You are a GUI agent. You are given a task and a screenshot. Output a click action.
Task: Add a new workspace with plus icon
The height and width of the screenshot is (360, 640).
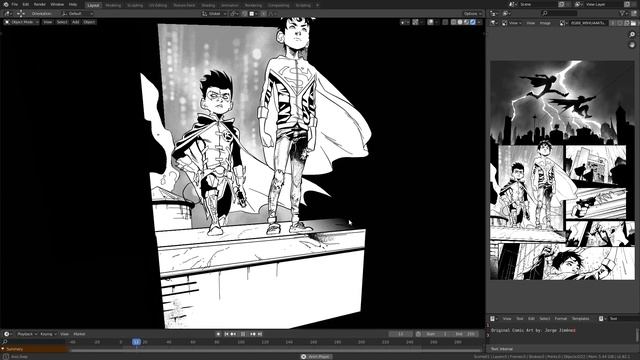coord(318,5)
